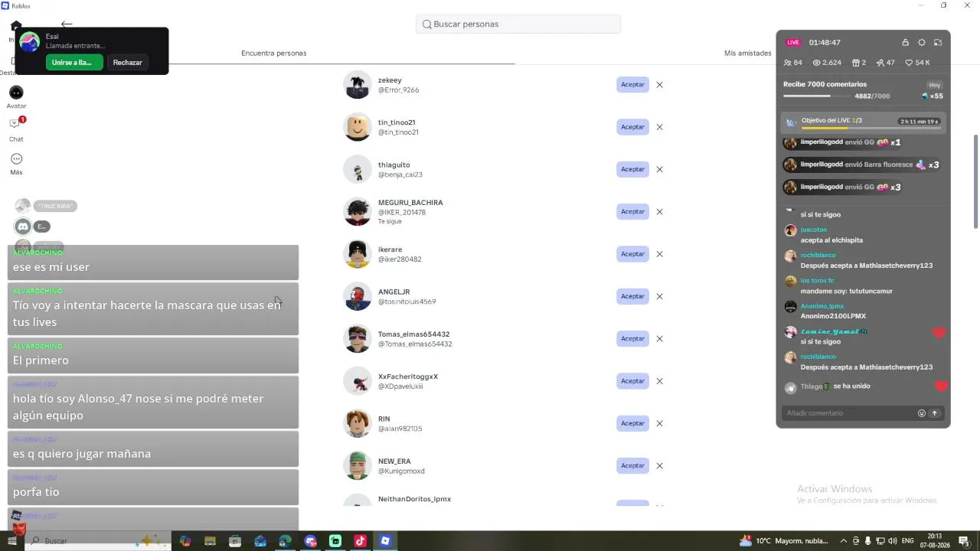The height and width of the screenshot is (551, 980).
Task: Accept friend request from Tomas_elmas654432
Action: pyautogui.click(x=632, y=338)
